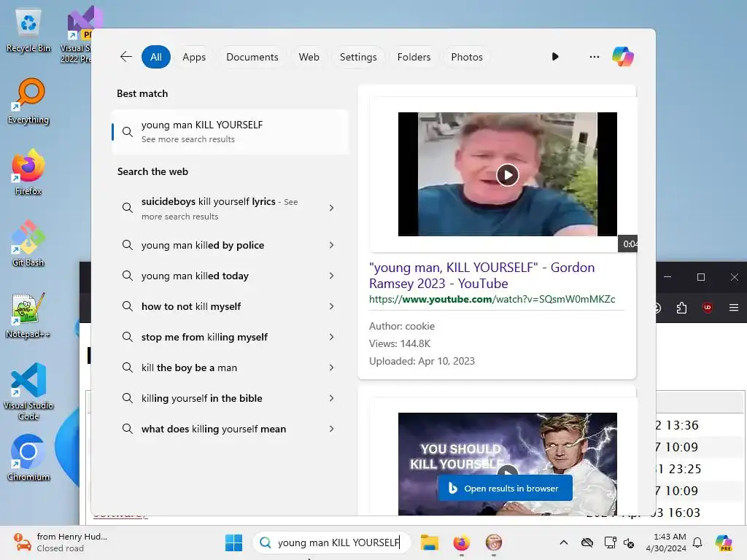
Task: Expand 'young man killed by police' suggestion chevron
Action: point(331,245)
